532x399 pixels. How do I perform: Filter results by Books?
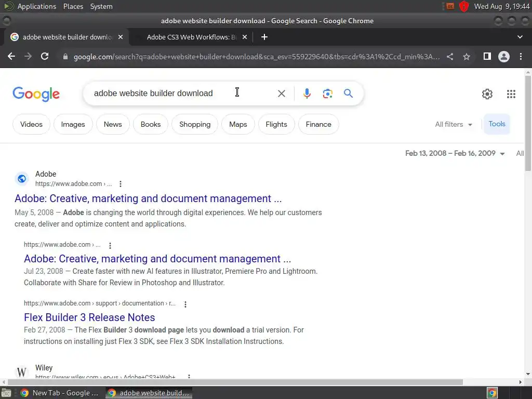click(151, 125)
